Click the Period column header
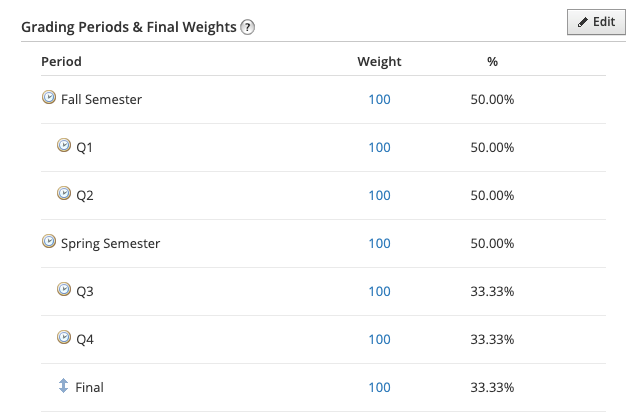The height and width of the screenshot is (420, 639). pyautogui.click(x=61, y=61)
